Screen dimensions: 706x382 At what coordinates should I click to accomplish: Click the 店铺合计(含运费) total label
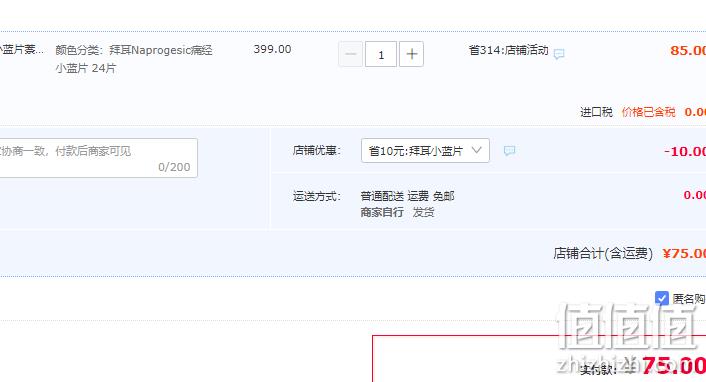(x=603, y=253)
